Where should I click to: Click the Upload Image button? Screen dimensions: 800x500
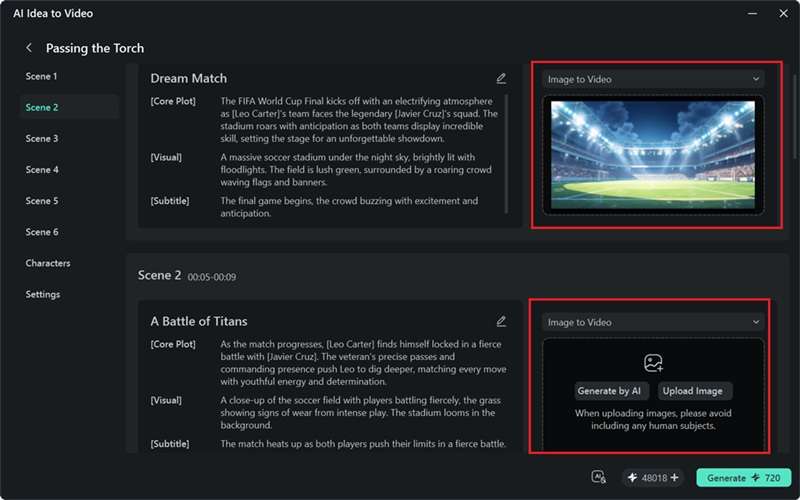pyautogui.click(x=692, y=391)
